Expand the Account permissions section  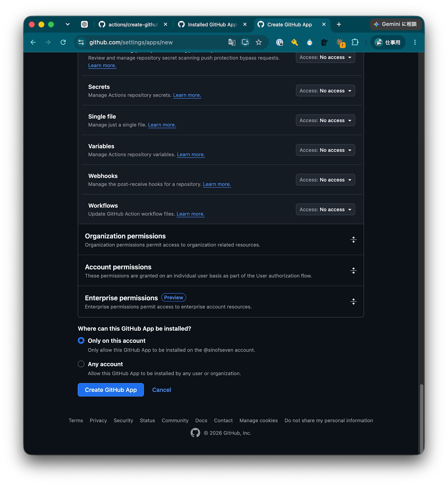[353, 270]
